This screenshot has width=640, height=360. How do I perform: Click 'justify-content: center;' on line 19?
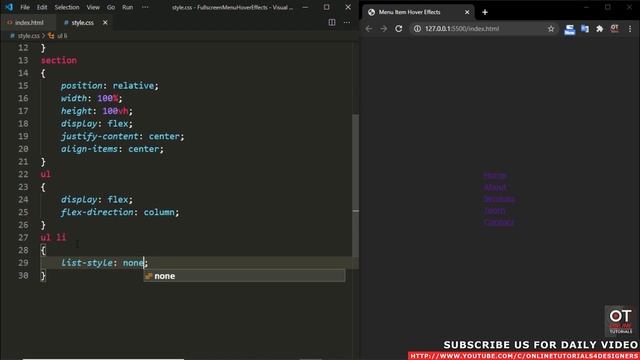click(122, 136)
